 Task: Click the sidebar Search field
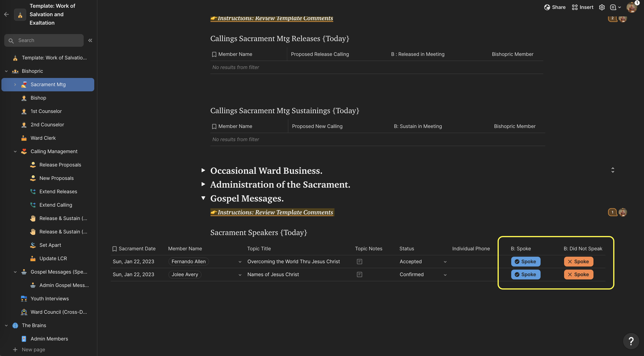pyautogui.click(x=47, y=40)
